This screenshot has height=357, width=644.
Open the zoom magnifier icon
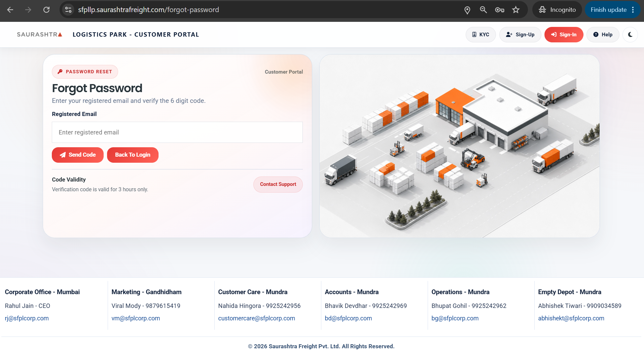point(483,10)
